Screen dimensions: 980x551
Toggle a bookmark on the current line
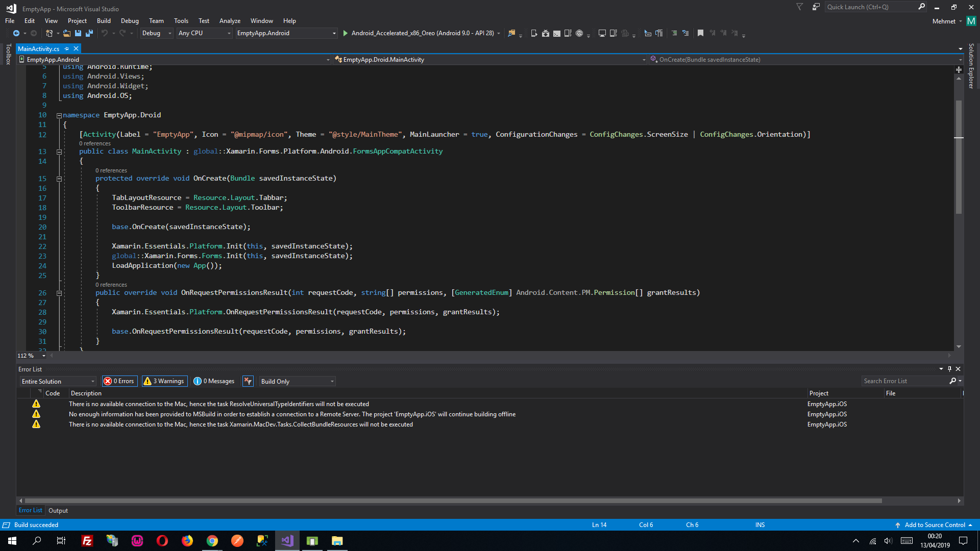[700, 33]
